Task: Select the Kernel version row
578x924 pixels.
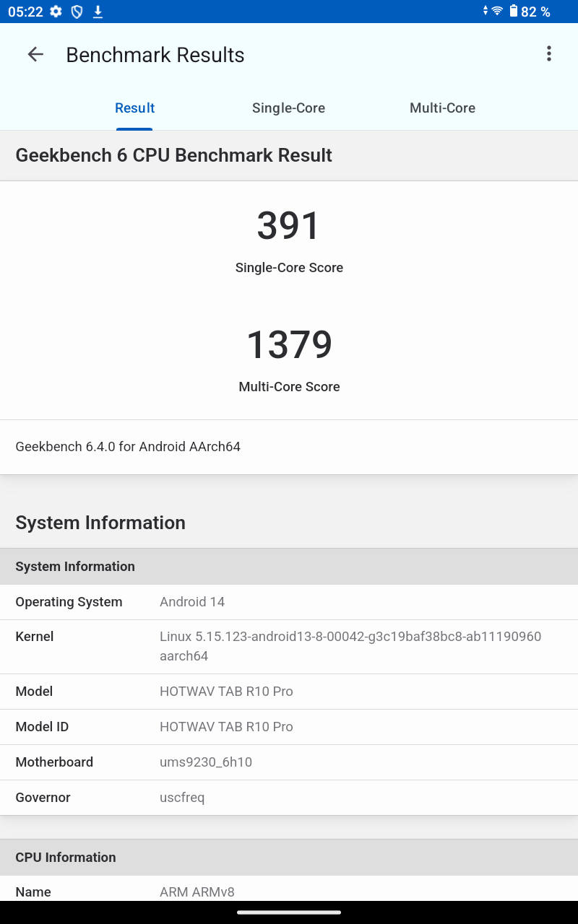Action: pos(289,646)
